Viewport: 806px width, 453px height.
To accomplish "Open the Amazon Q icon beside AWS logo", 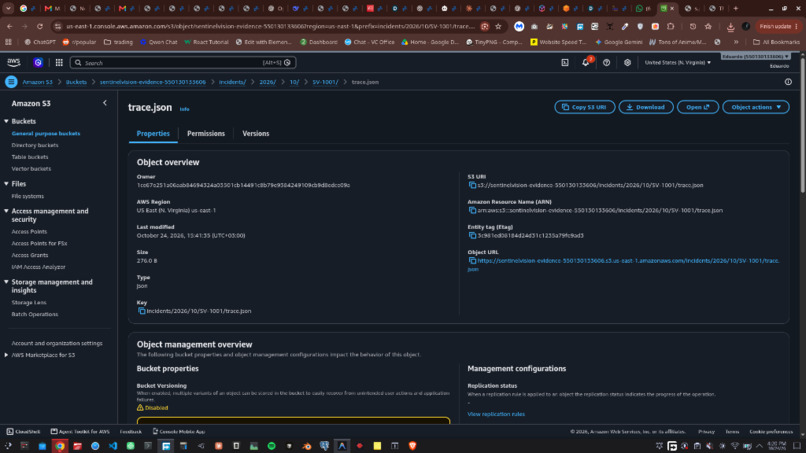I will point(38,62).
